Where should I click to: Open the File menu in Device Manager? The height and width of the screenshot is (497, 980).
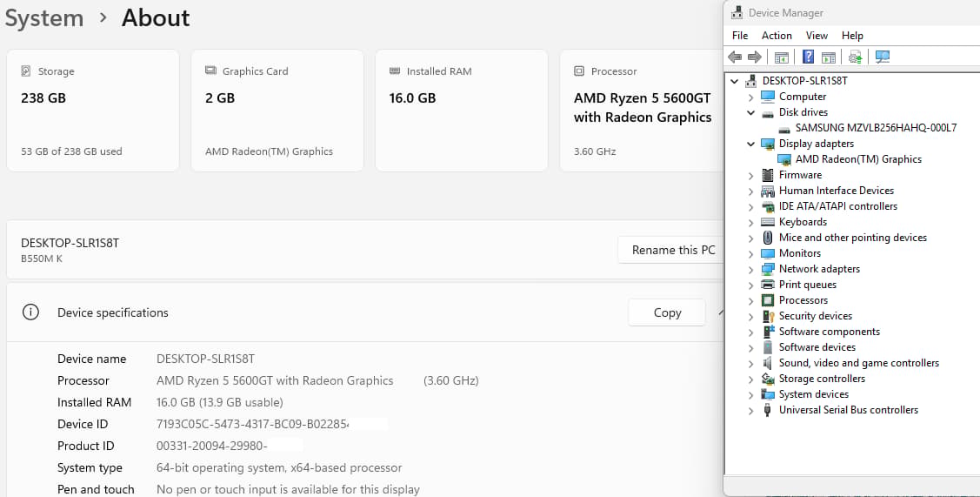[740, 36]
